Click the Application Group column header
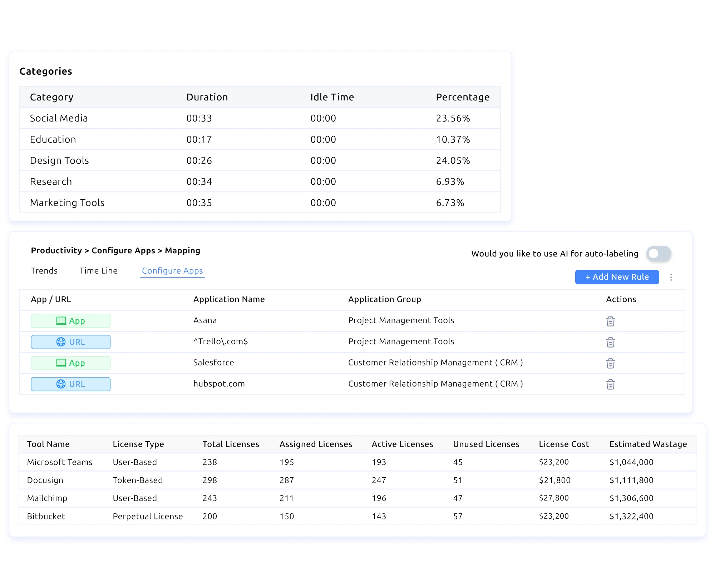 384,299
